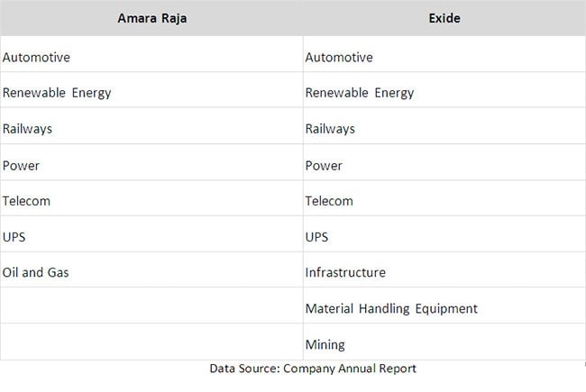Click Renewable Energy under Amara Raja
This screenshot has width=586, height=392.
tap(58, 93)
